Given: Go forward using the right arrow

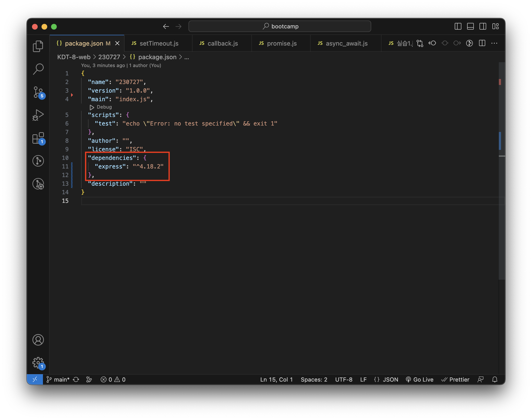Looking at the screenshot, I should [x=178, y=26].
